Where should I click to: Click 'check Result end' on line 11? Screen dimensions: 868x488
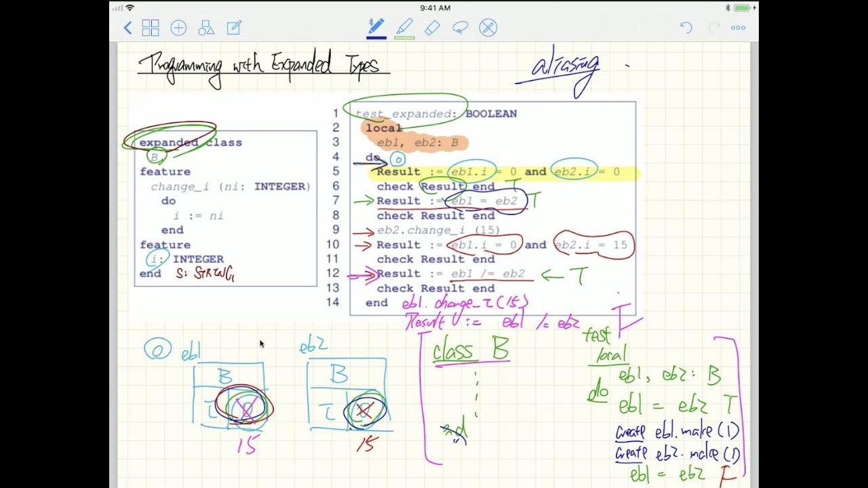pyautogui.click(x=435, y=259)
